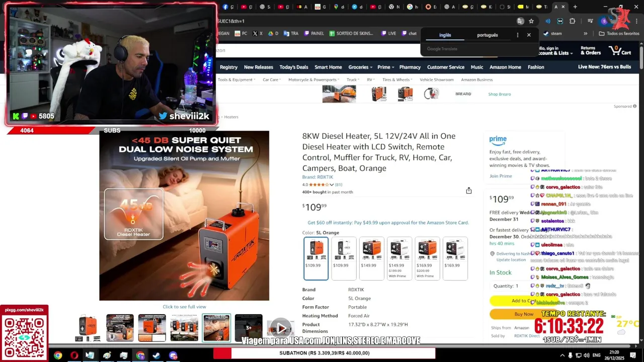Select the $149.99 With Prime color variant
The height and width of the screenshot is (362, 644).
click(x=399, y=258)
